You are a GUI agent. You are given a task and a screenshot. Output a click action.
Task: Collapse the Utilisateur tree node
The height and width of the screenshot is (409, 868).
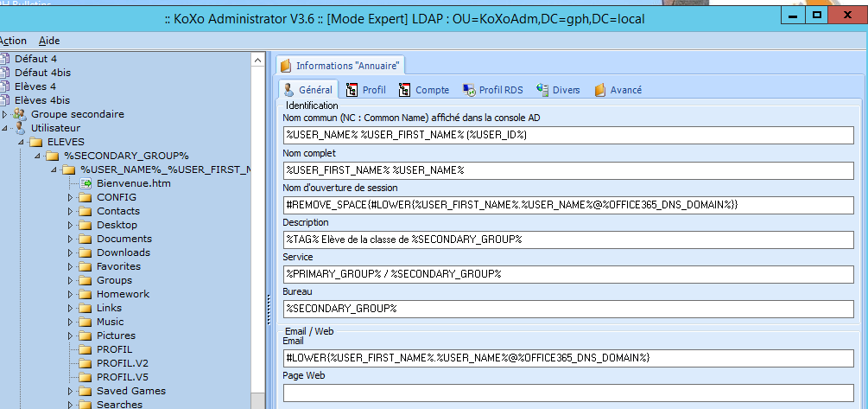click(x=5, y=128)
